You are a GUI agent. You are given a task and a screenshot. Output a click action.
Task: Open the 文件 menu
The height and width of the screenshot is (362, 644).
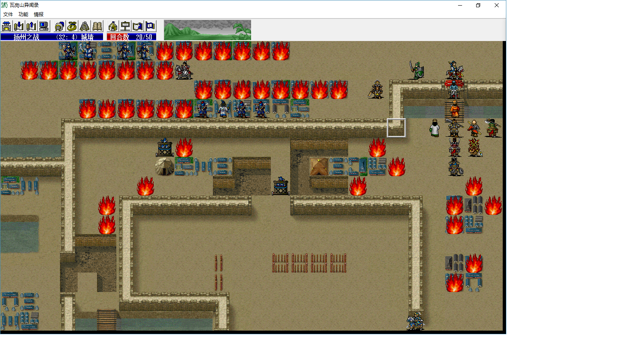click(x=8, y=14)
